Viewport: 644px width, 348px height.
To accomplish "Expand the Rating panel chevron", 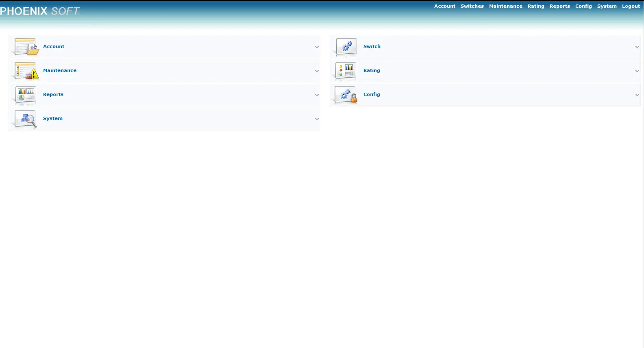I will (637, 71).
